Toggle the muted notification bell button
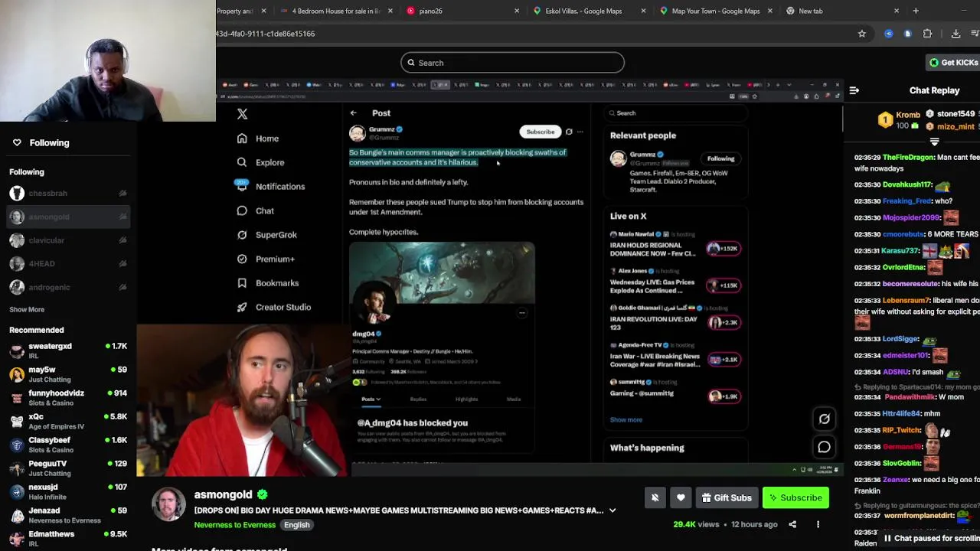The height and width of the screenshot is (551, 980). [655, 497]
